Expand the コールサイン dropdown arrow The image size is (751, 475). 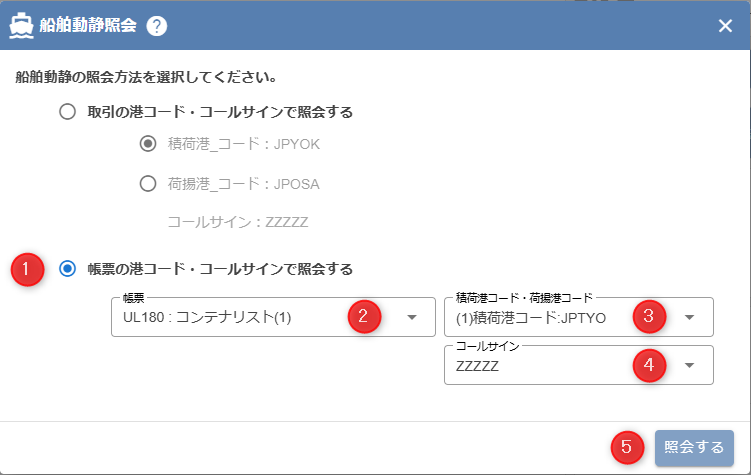(x=689, y=365)
